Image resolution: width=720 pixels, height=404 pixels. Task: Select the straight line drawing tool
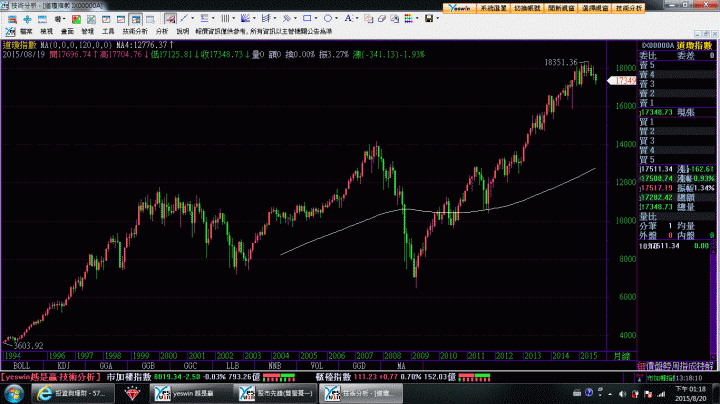(x=184, y=18)
